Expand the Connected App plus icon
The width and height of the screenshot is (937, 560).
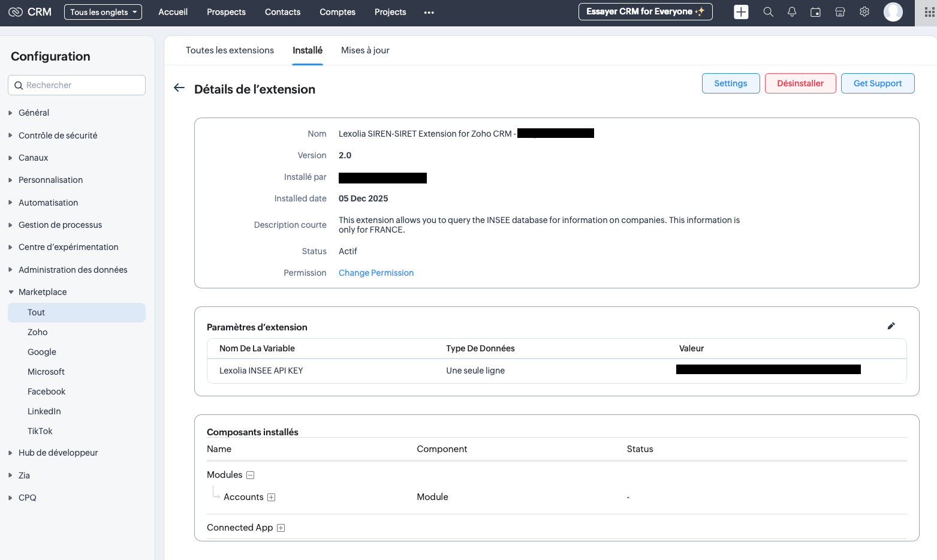281,528
